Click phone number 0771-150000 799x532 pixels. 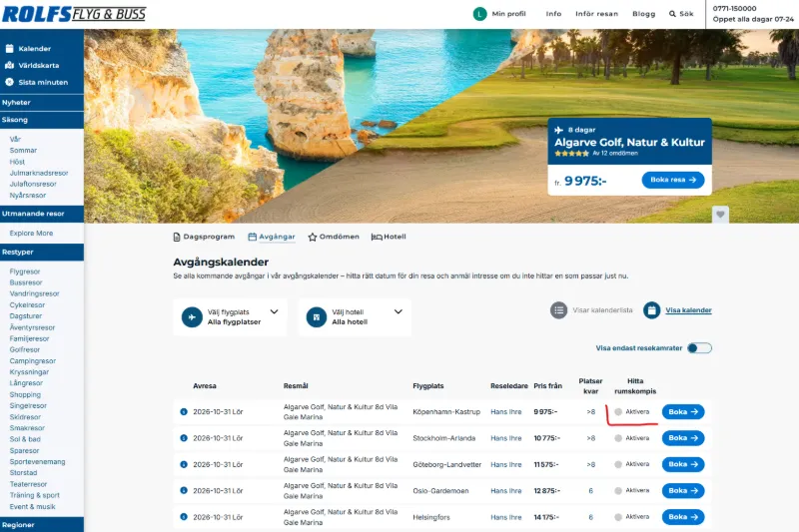click(x=734, y=9)
